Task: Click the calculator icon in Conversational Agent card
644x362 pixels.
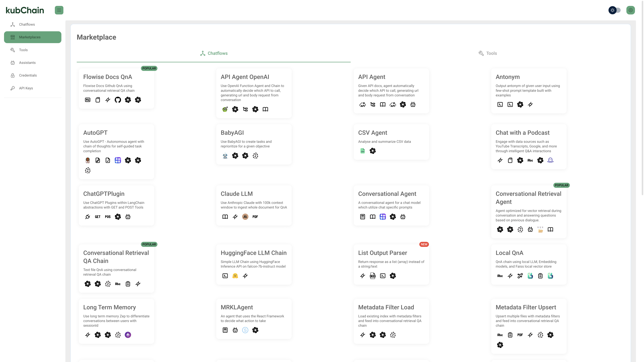Action: point(363,217)
